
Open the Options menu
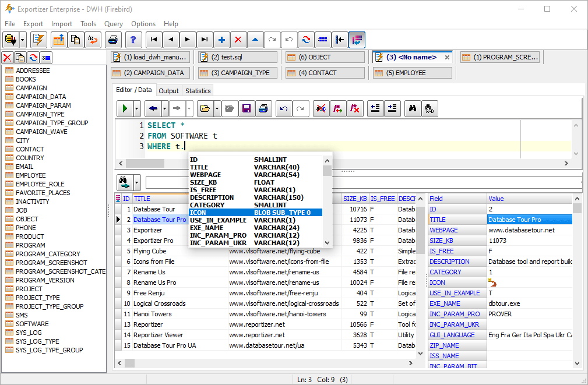coord(143,24)
